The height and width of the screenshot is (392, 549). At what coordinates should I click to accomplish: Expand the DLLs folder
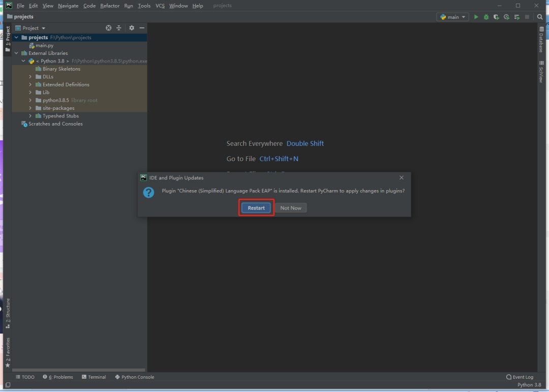32,76
